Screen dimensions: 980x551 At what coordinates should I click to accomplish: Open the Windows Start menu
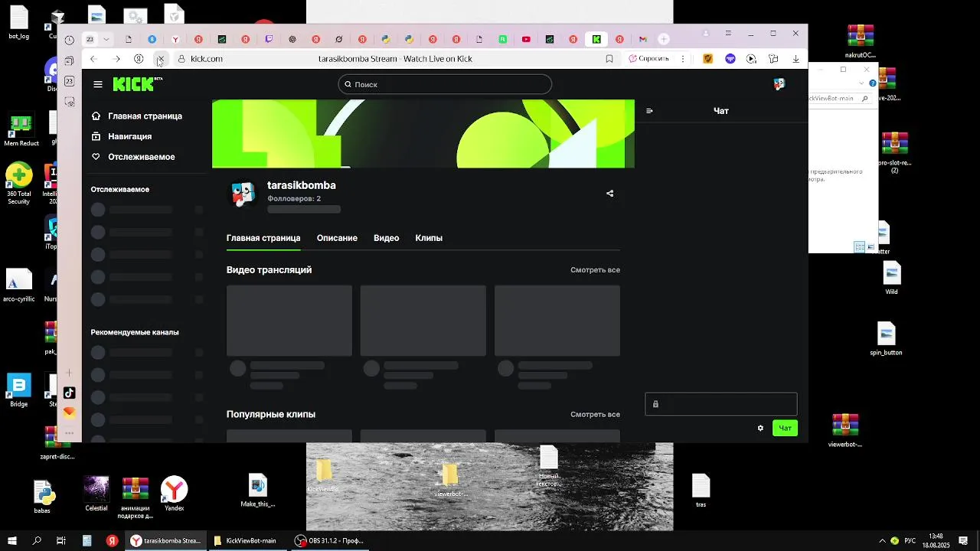coord(13,540)
